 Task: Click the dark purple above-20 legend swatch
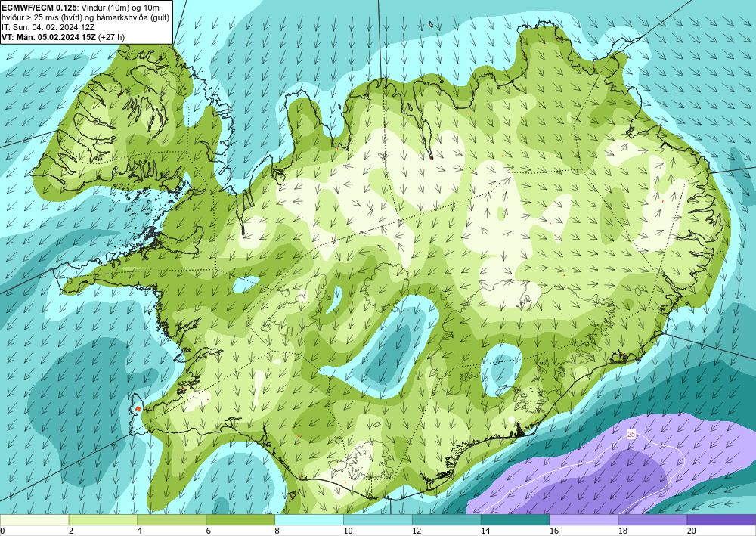[721, 519]
